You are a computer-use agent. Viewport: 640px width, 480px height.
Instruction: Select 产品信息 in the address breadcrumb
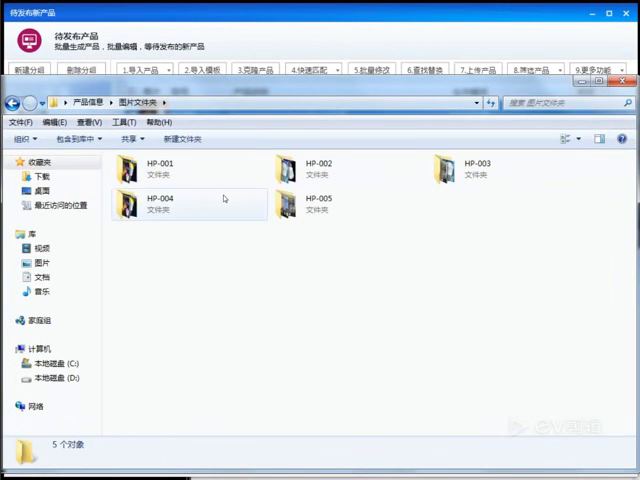(x=88, y=102)
